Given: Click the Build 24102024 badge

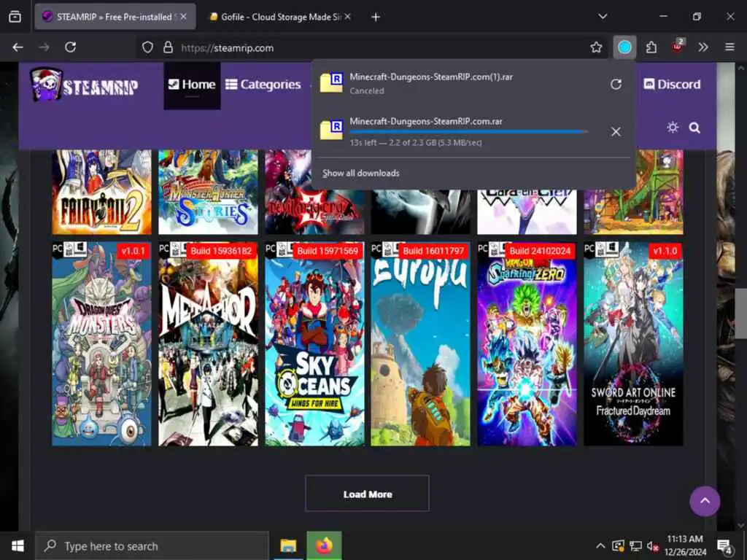Looking at the screenshot, I should tap(541, 251).
